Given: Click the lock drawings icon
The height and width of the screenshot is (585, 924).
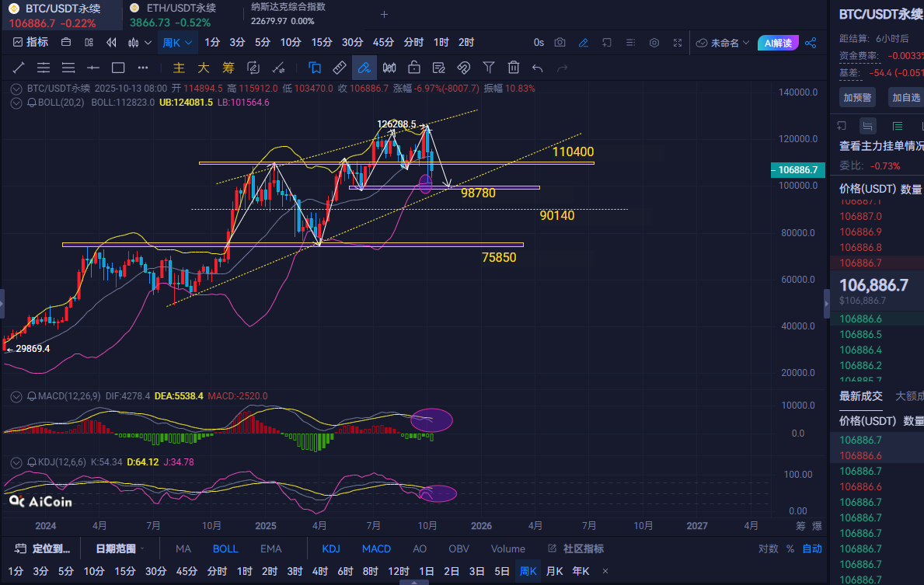Looking at the screenshot, I should [x=414, y=68].
